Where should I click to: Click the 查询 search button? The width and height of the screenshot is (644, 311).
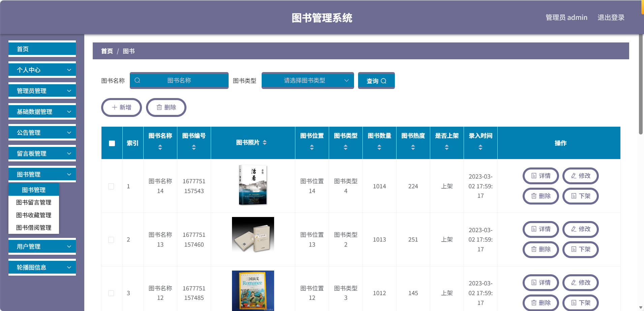point(376,81)
